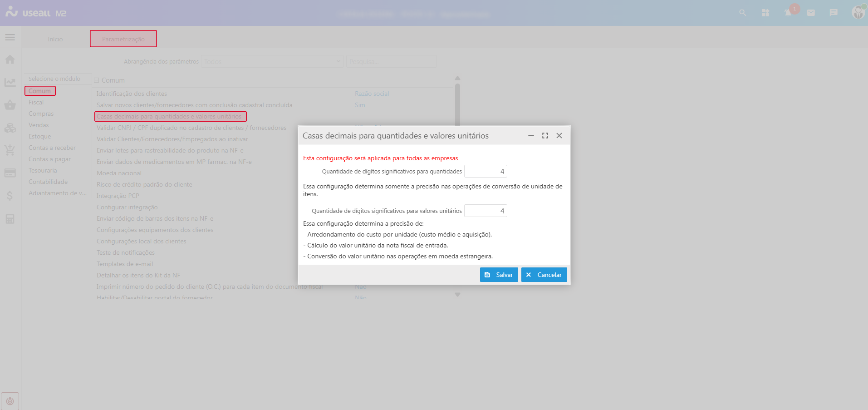The width and height of the screenshot is (868, 410).
Task: Click the shopping basket sidebar icon
Action: click(10, 105)
